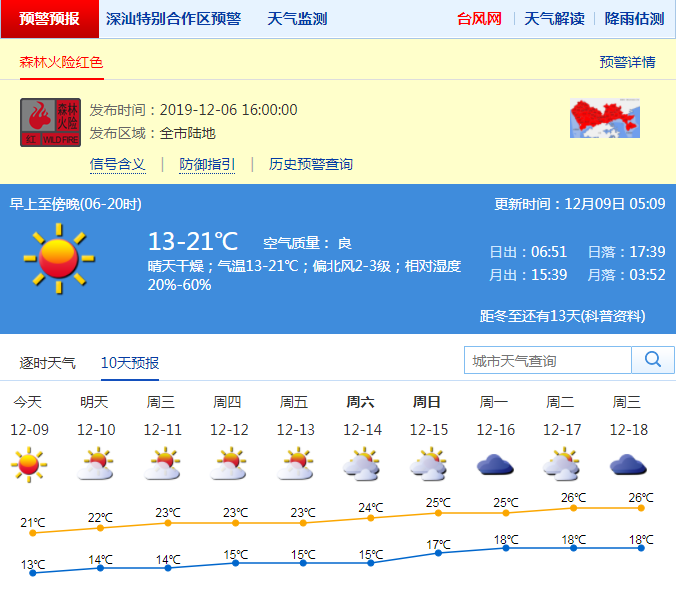The width and height of the screenshot is (676, 590).
Task: Select the 10天预报 tab
Action: [130, 362]
